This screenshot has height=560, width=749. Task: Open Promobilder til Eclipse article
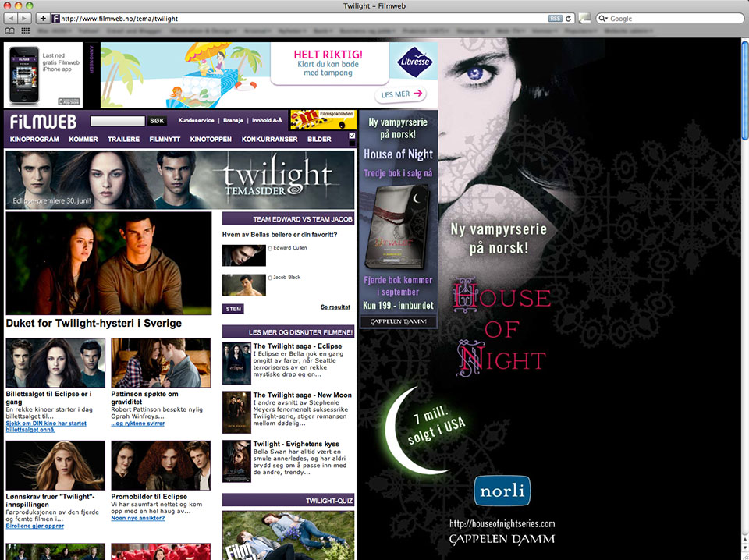(149, 497)
